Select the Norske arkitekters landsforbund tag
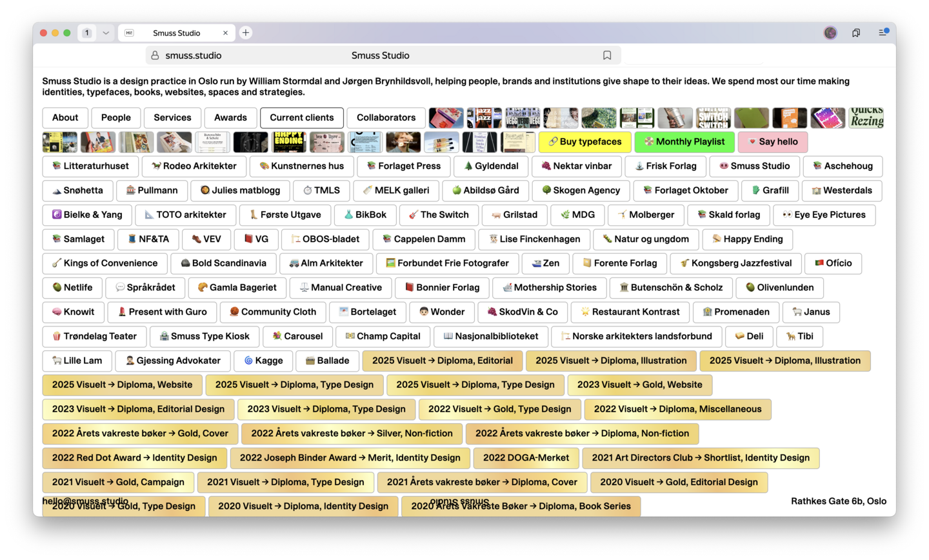This screenshot has height=560, width=929. [x=637, y=336]
